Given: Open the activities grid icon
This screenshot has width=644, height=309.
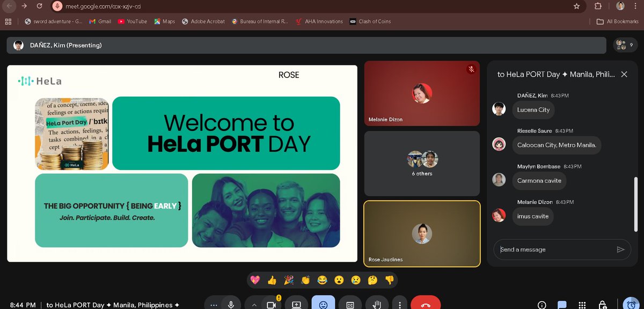Looking at the screenshot, I should click(x=582, y=305).
